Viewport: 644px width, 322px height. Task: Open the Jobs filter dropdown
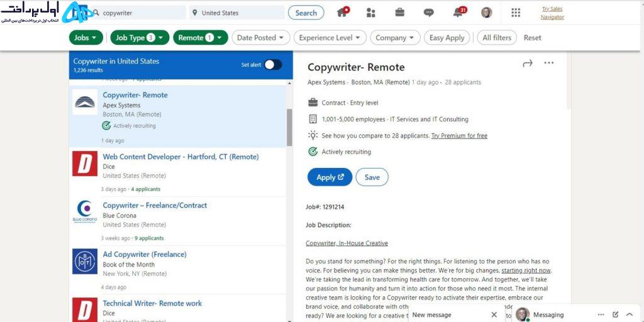pyautogui.click(x=86, y=37)
